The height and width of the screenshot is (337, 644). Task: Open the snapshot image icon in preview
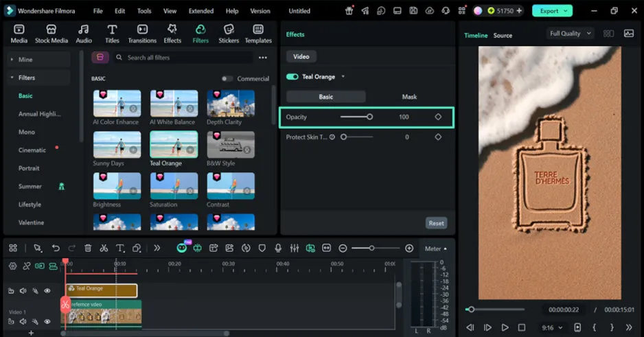[x=629, y=34]
